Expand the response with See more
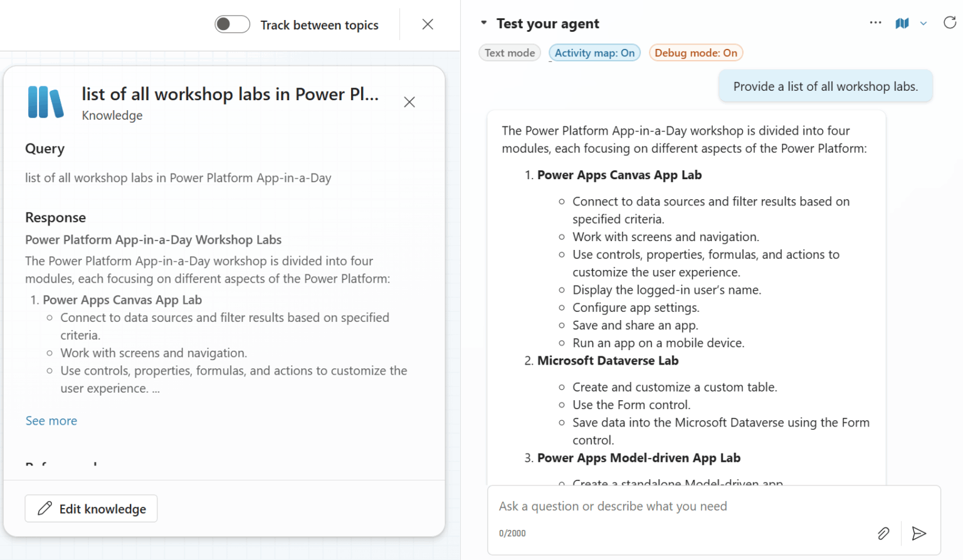The width and height of the screenshot is (963, 560). coord(51,421)
